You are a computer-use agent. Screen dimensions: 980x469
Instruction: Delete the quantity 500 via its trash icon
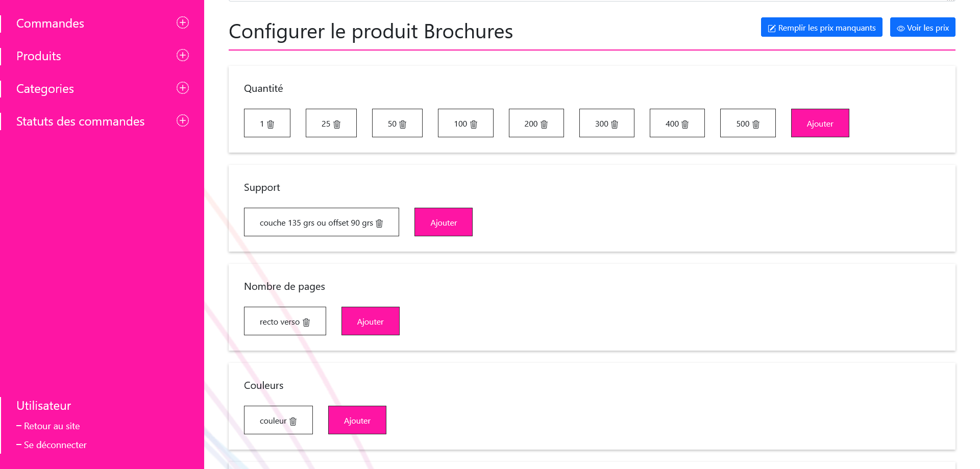point(756,124)
